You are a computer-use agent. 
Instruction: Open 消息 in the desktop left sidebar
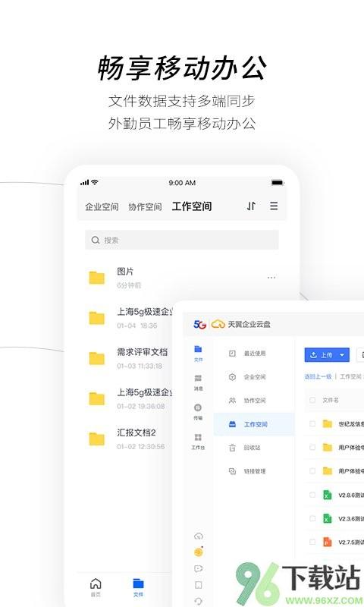click(x=198, y=382)
